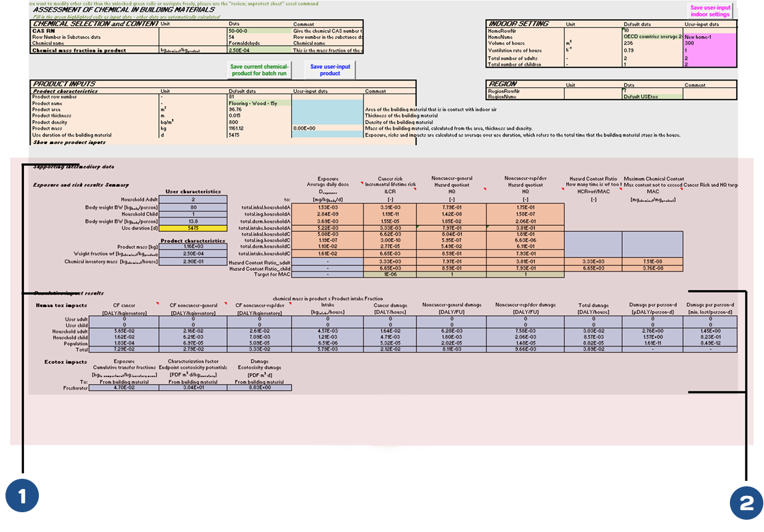
Task: Expand Show more product inputs
Action: (x=69, y=142)
